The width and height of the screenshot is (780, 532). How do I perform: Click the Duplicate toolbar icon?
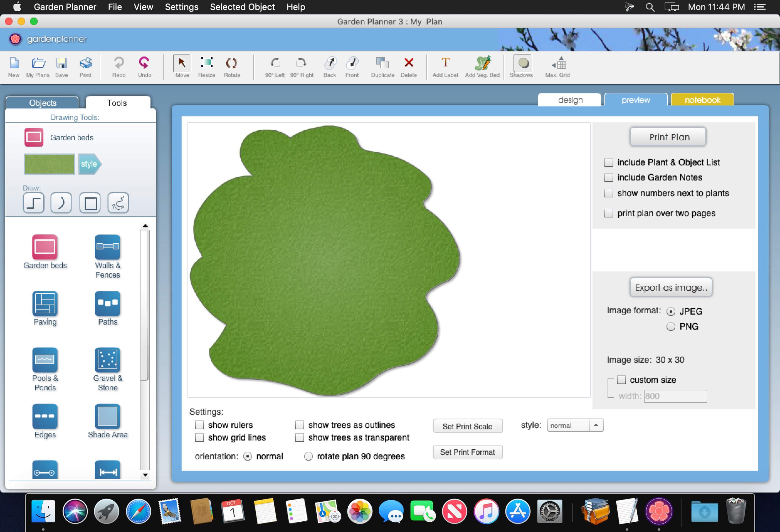click(382, 63)
